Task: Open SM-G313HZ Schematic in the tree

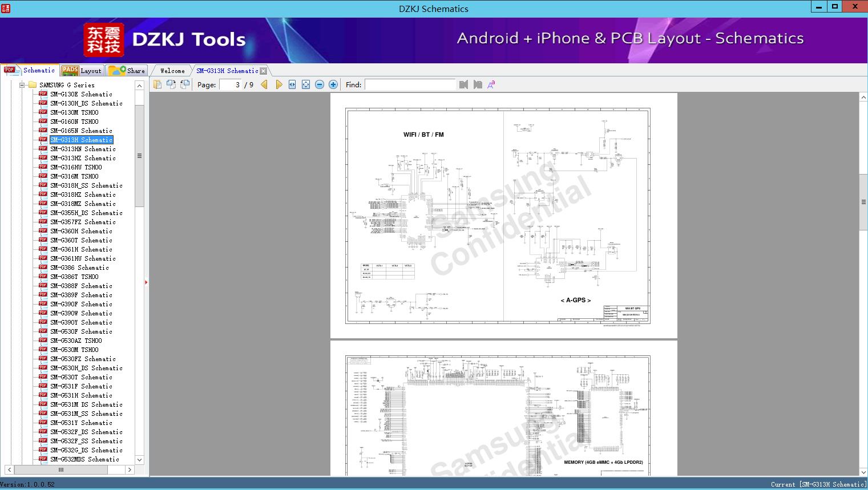Action: (83, 158)
